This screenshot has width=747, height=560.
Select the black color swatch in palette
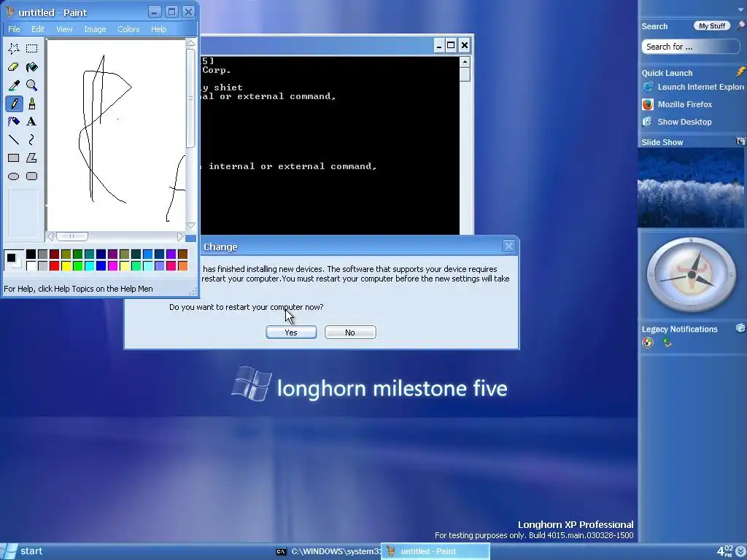(x=31, y=254)
